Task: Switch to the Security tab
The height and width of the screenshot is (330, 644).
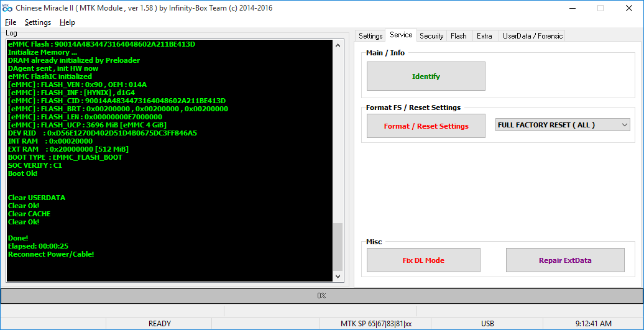Action: click(431, 36)
